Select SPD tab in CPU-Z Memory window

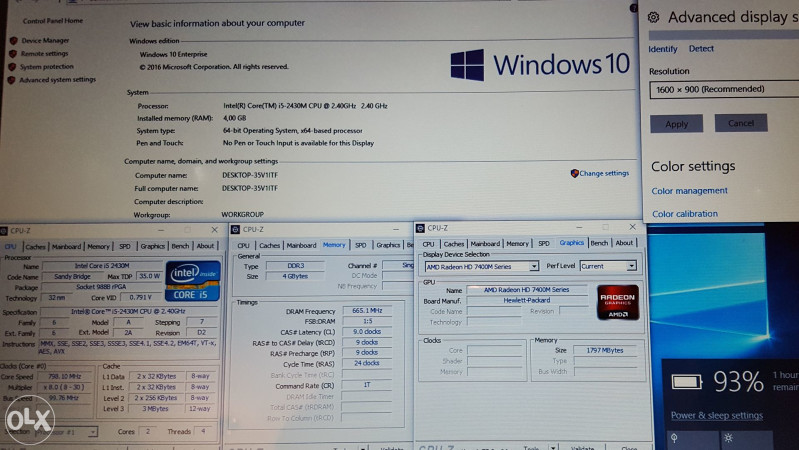point(360,246)
